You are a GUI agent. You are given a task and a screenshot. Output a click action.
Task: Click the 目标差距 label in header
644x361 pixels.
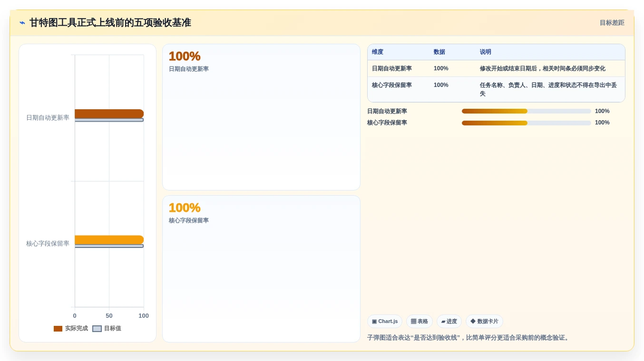612,23
